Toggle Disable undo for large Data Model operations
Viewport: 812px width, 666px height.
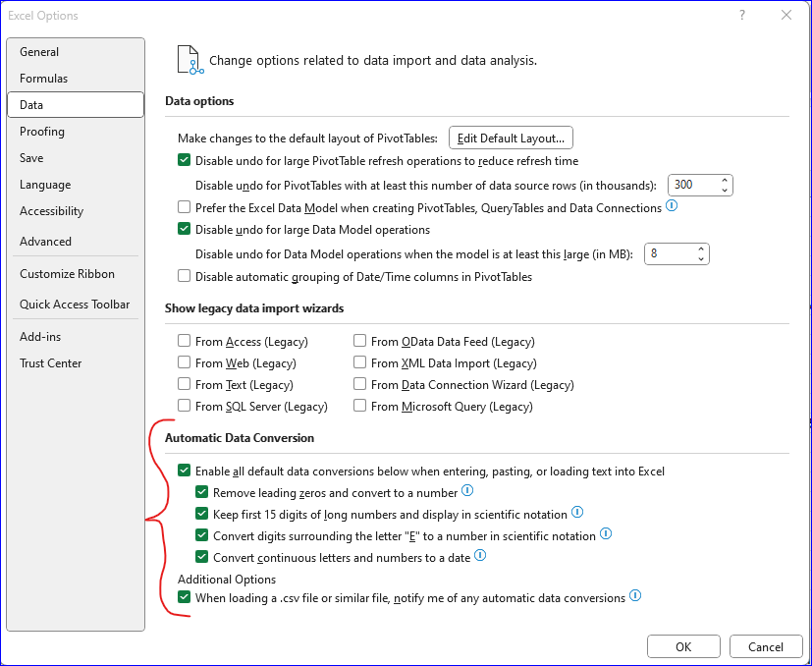click(184, 229)
